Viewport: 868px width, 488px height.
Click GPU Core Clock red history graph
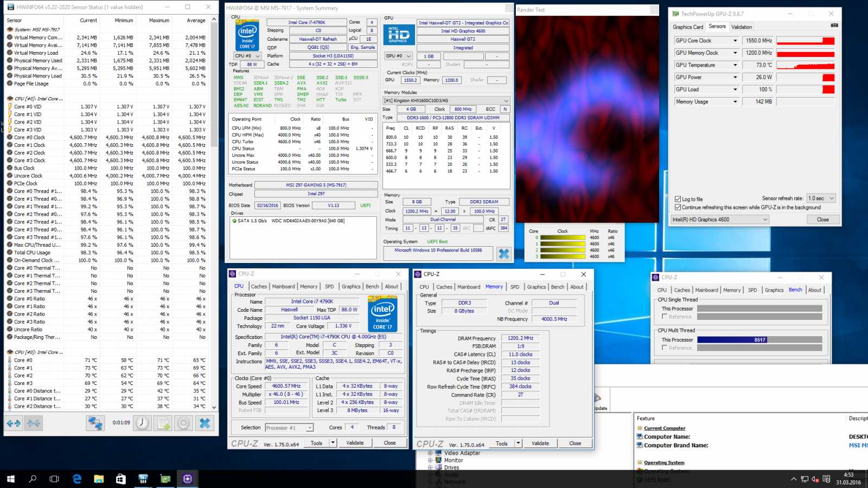point(806,41)
